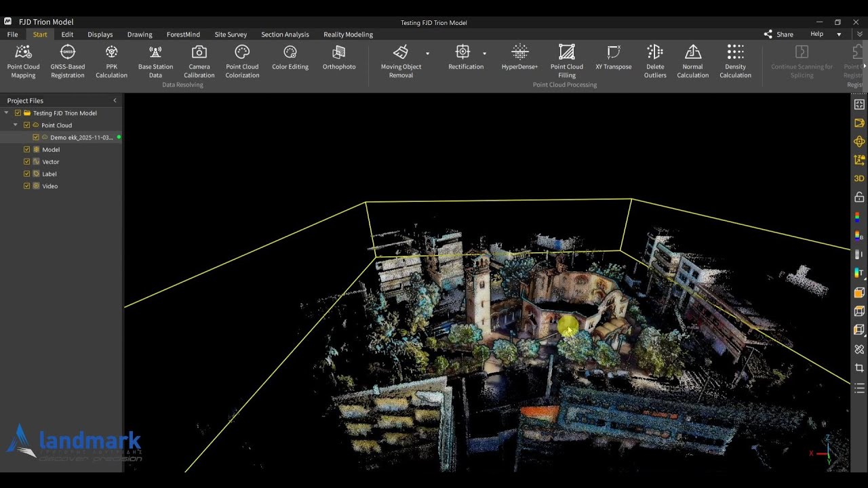Launch GNSS-Based Registration
The image size is (868, 488).
[68, 62]
